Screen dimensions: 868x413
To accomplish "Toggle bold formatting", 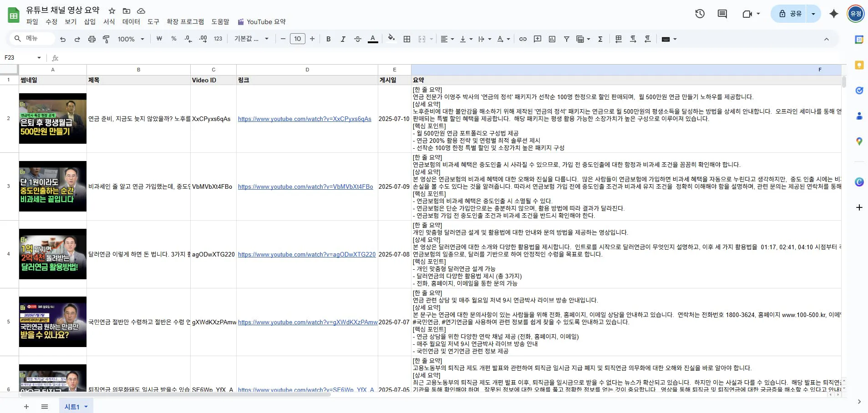I will (328, 39).
